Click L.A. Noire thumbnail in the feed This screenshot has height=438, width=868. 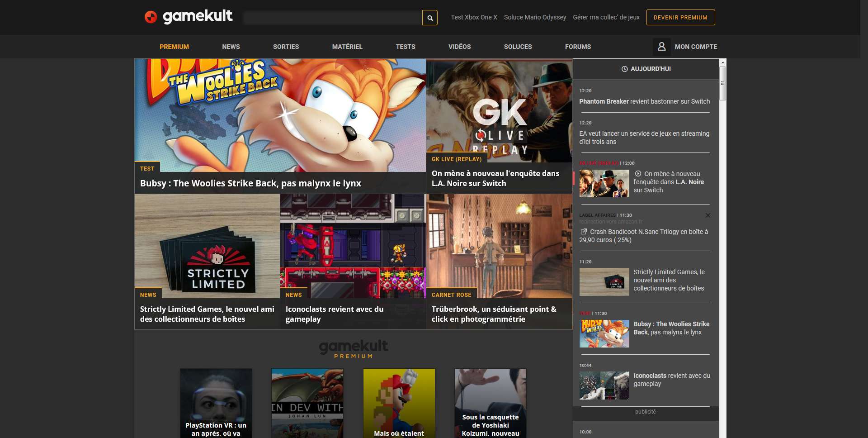tap(604, 183)
